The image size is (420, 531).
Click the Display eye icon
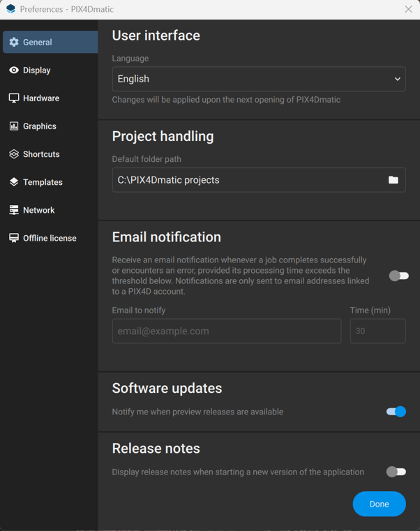[14, 70]
